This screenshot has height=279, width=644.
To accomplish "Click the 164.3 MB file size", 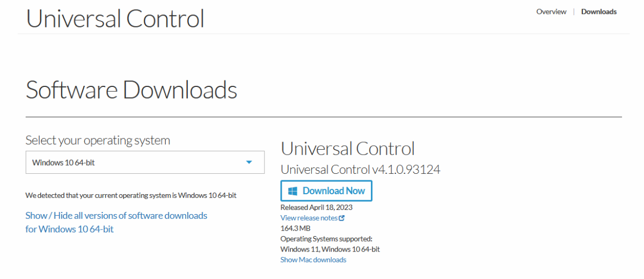I will click(296, 228).
